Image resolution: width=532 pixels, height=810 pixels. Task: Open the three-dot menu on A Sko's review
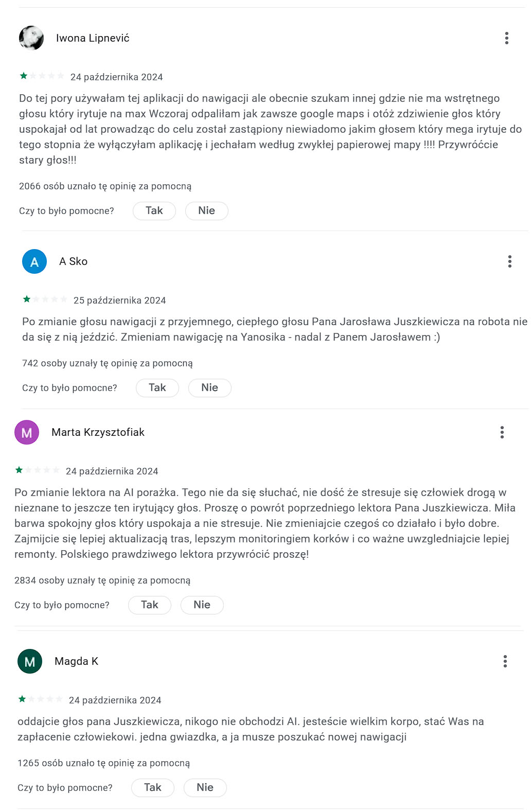(510, 261)
